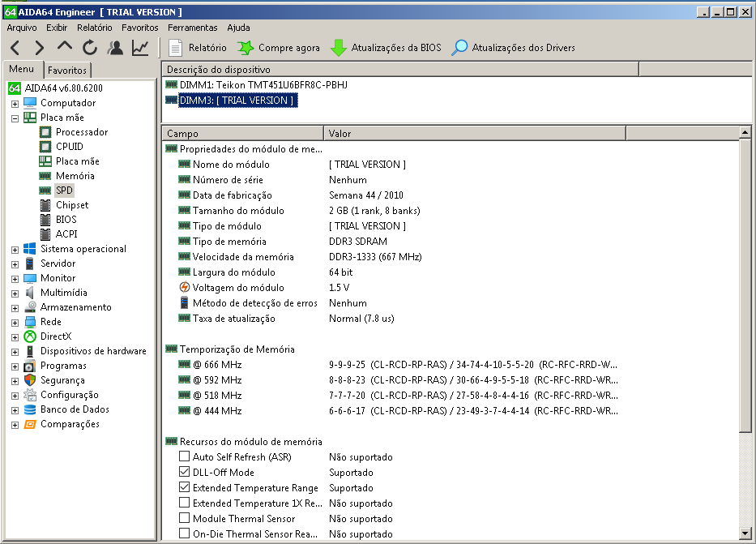
Task: Open the Ferramentas menu
Action: pos(192,28)
